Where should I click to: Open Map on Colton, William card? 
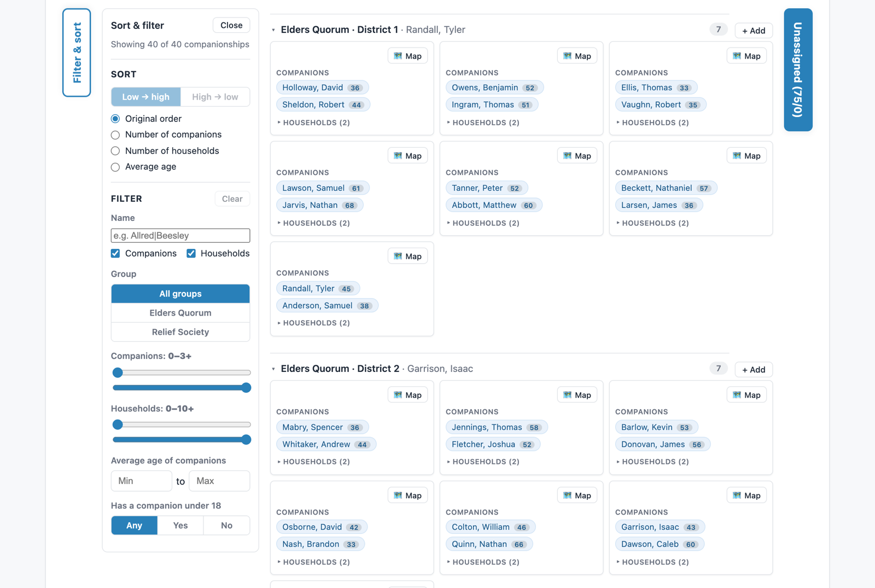[577, 495]
